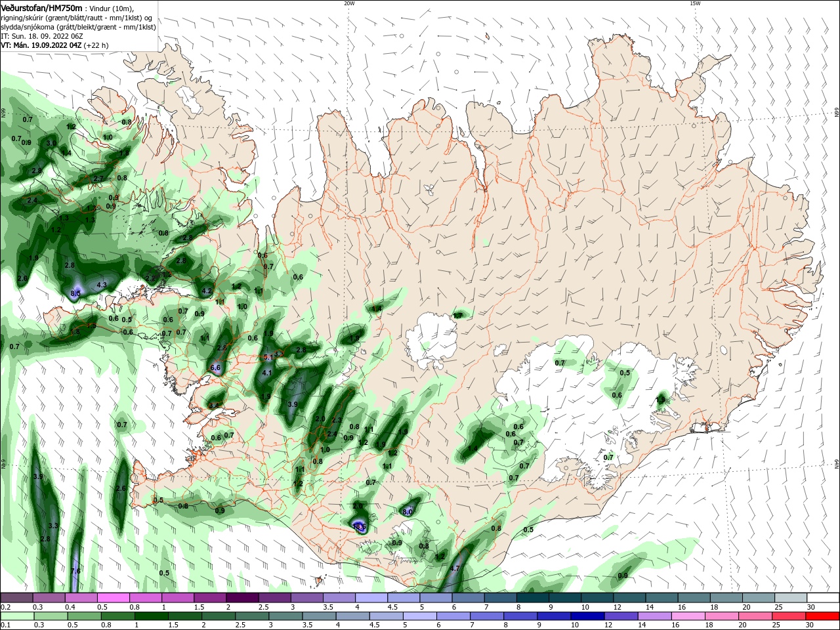
Task: Click the upper legend swatch between 1.5 and 2
Action: (x=210, y=598)
